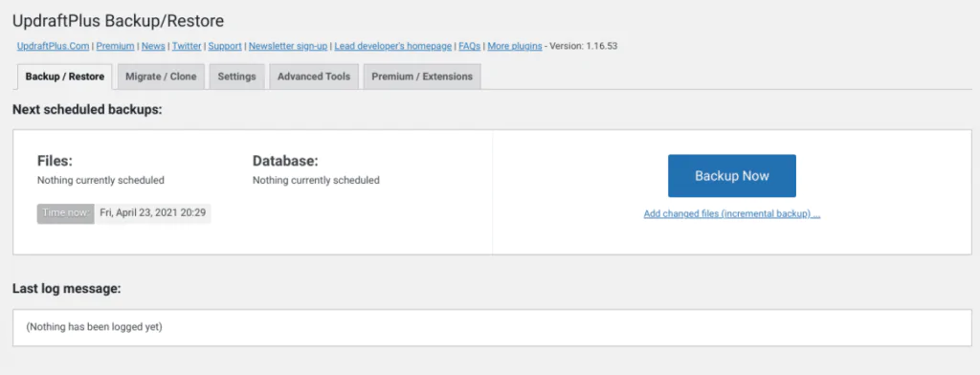
Task: Visit Lead developer's homepage link
Action: [393, 46]
